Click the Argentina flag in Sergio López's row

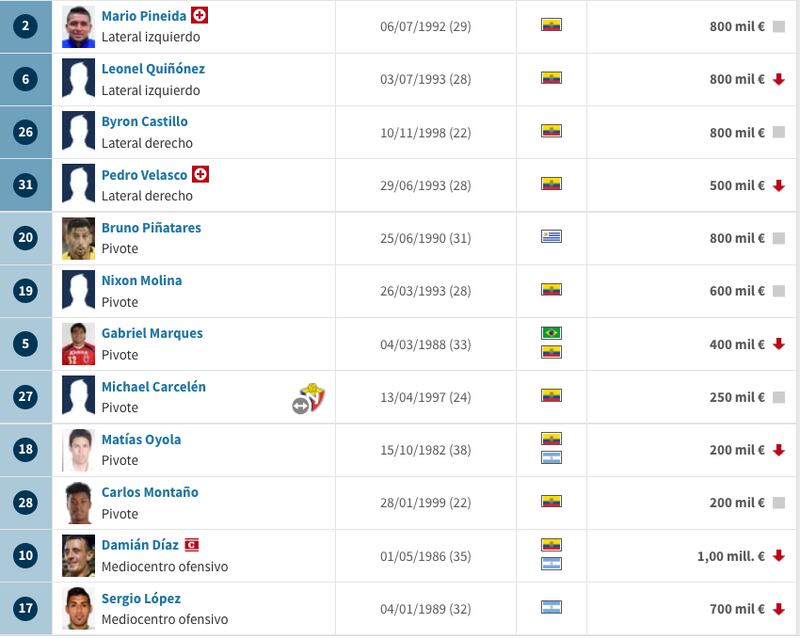coord(551,607)
